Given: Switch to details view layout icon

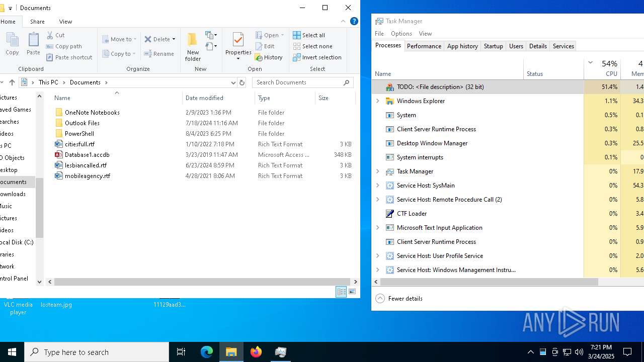Looking at the screenshot, I should 341,292.
